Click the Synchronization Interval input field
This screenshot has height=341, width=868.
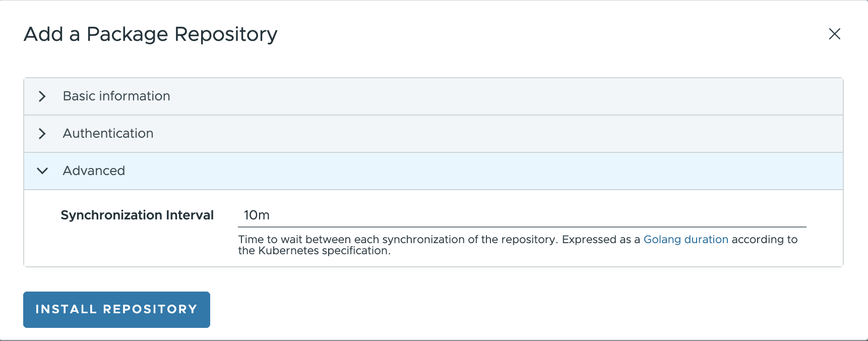454,215
